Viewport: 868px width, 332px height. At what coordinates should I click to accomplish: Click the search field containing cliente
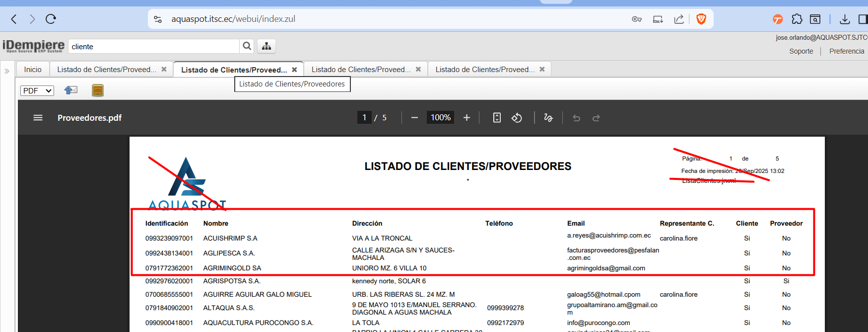(154, 47)
